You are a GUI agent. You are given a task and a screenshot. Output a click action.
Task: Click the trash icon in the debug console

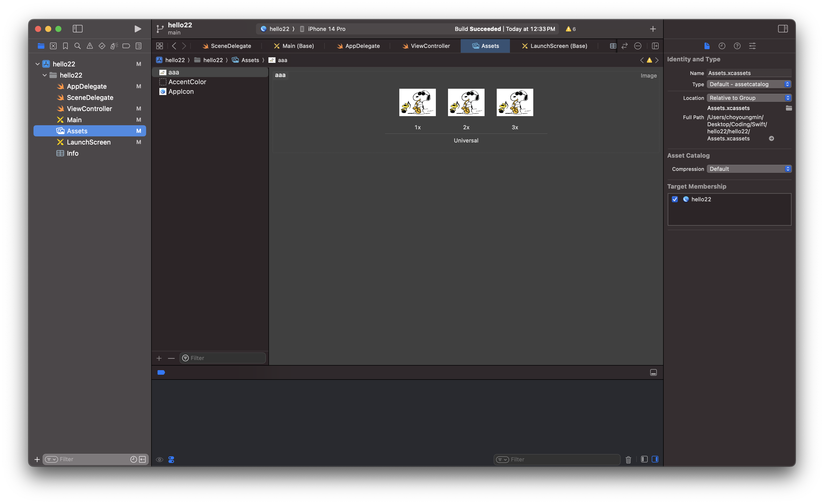point(628,460)
